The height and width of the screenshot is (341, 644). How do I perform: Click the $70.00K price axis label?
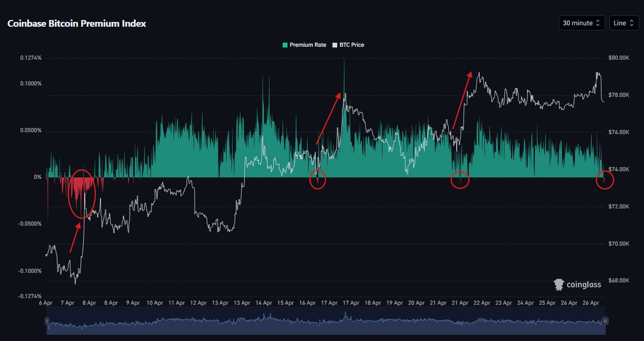(x=619, y=243)
